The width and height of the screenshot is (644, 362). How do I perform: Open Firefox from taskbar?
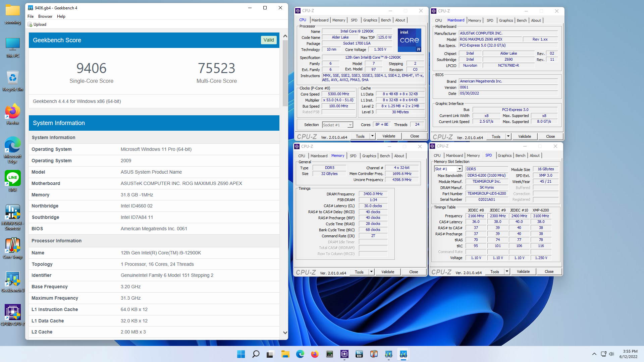pos(315,354)
